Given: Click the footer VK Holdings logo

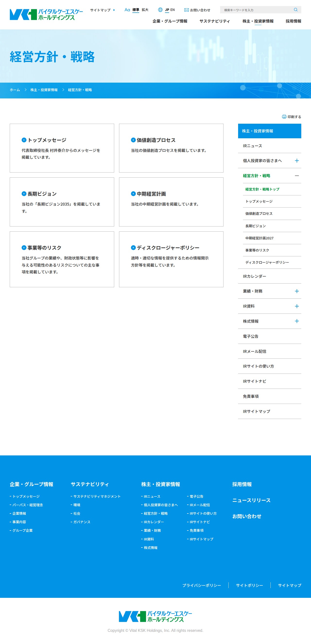Looking at the screenshot, I should click(155, 616).
